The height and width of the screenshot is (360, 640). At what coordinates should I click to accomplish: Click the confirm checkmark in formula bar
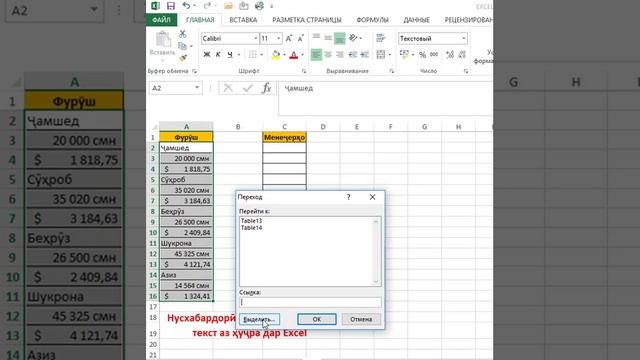247,88
